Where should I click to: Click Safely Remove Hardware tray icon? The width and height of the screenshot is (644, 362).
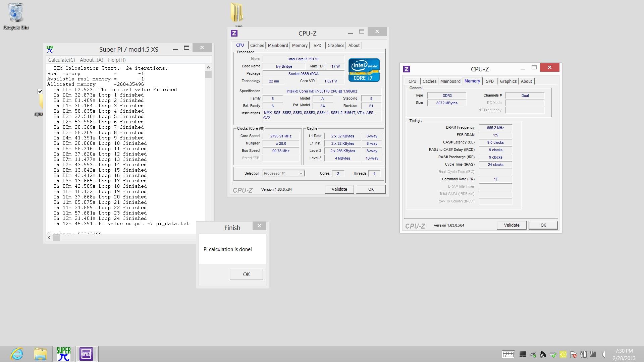[x=533, y=354]
